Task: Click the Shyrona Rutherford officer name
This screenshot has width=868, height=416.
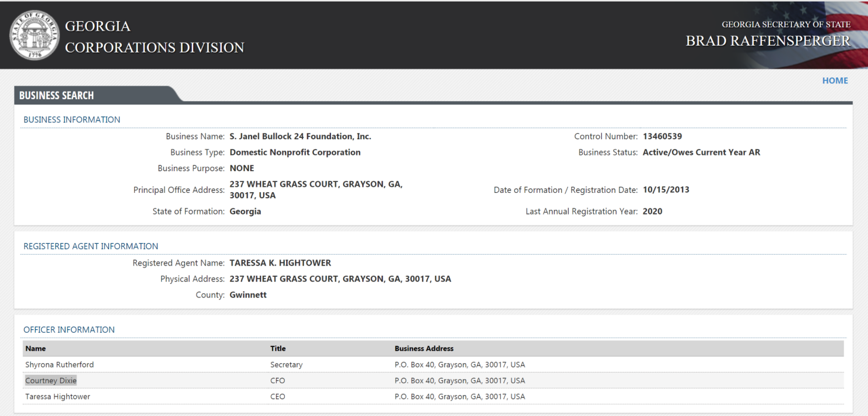Action: pyautogui.click(x=59, y=364)
